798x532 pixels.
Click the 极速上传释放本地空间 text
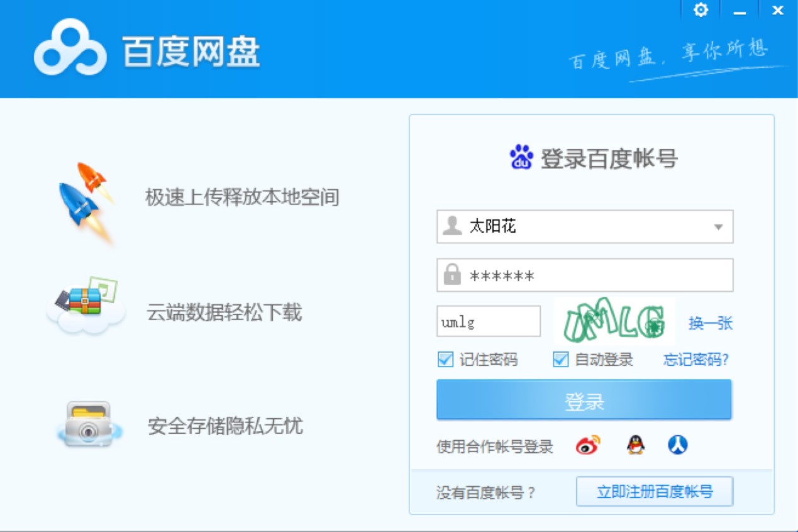click(243, 197)
